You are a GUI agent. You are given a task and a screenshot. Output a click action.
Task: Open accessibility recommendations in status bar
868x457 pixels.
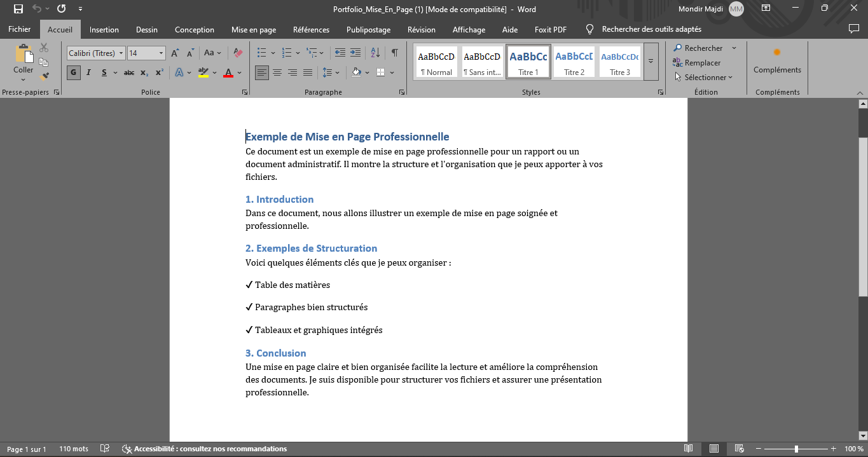coord(204,449)
